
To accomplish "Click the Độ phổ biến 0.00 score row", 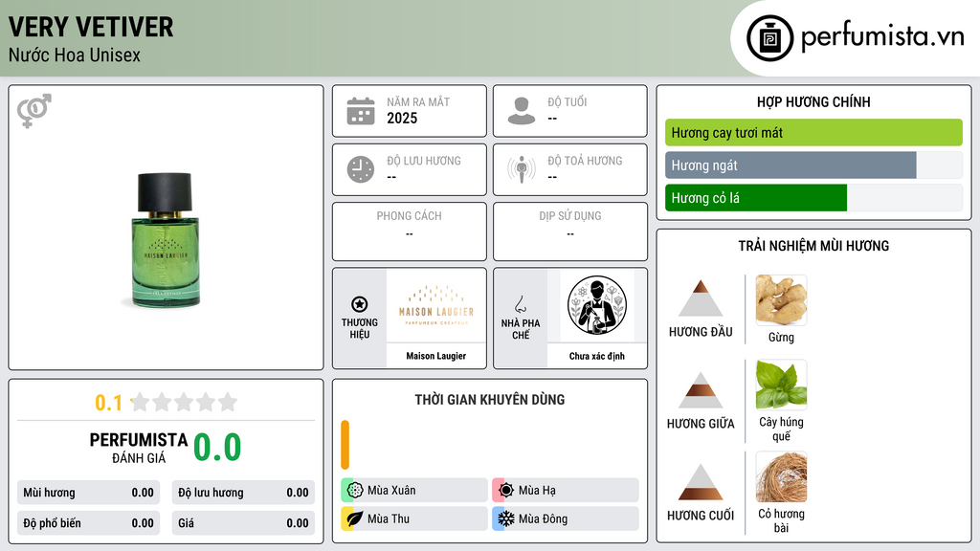I will click(89, 523).
